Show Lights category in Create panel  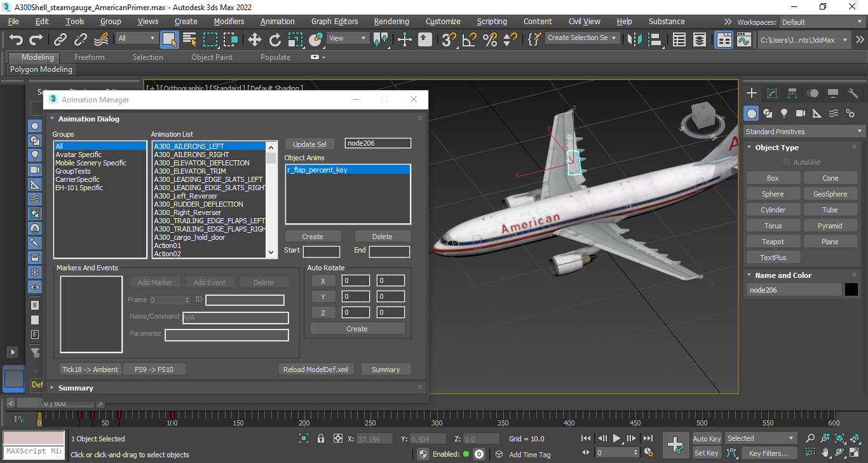coord(784,113)
